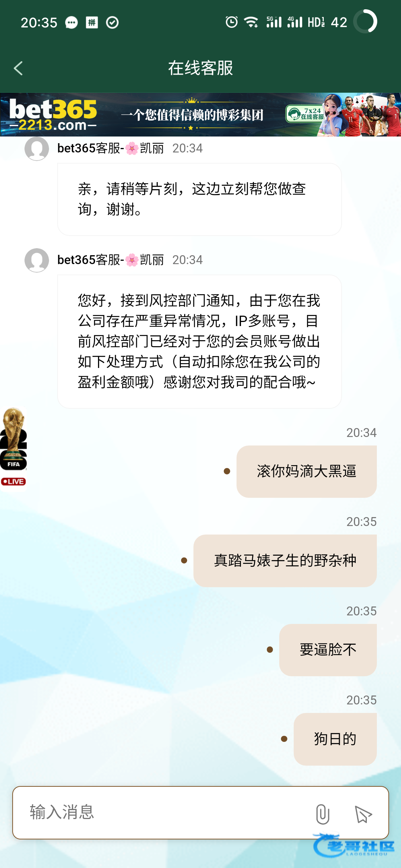
Task: Tap the 要逼脸不 sent message bubble
Action: (x=328, y=650)
